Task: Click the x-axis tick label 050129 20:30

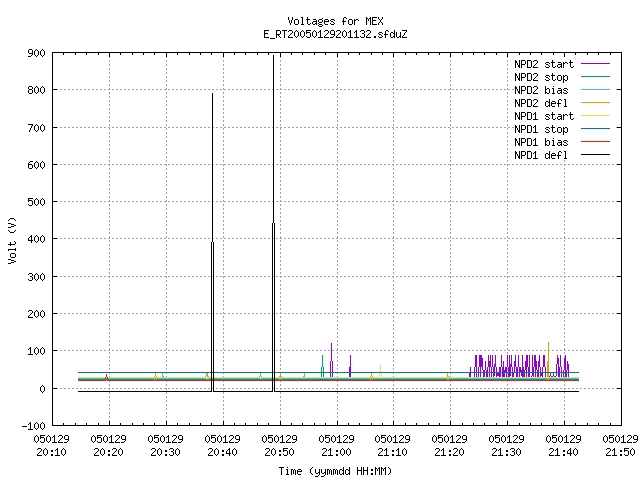Action: 166,446
